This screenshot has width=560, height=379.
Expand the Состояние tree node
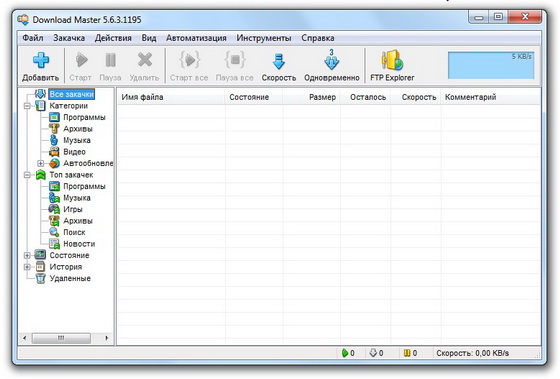[x=27, y=255]
